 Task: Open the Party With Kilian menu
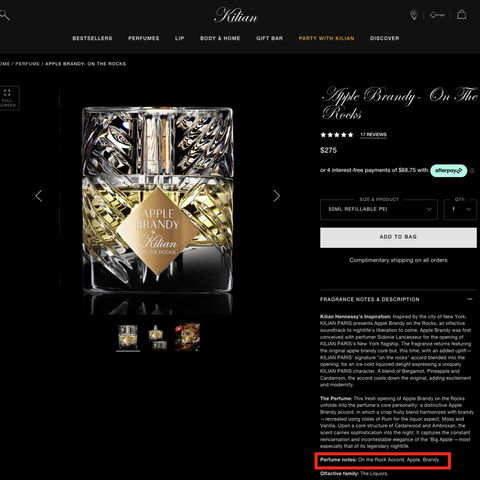(x=326, y=38)
